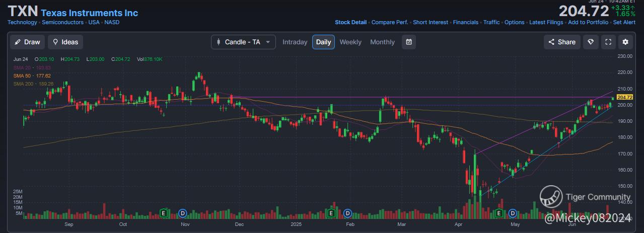
Task: Click Add to Portfolio link
Action: point(588,23)
